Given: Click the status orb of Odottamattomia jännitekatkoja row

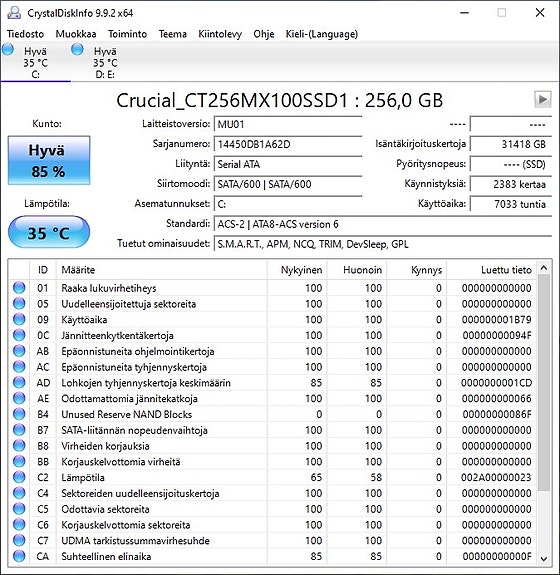Looking at the screenshot, I should [x=19, y=398].
